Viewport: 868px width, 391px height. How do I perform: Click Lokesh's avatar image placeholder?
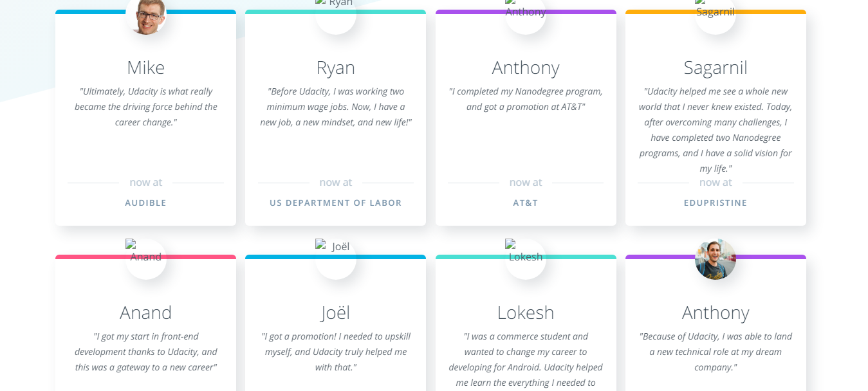pyautogui.click(x=525, y=258)
